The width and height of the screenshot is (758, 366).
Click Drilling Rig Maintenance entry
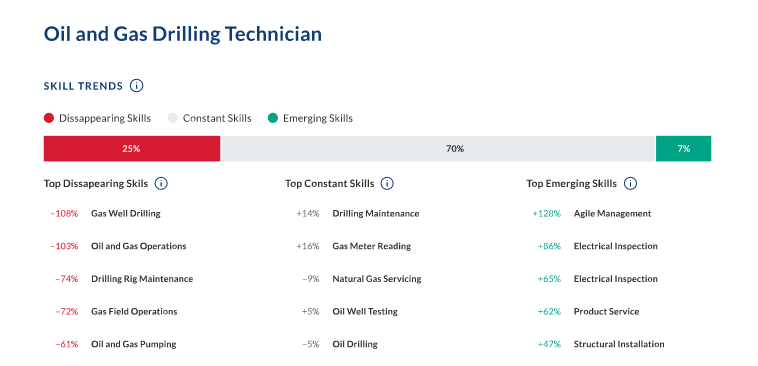(x=142, y=279)
